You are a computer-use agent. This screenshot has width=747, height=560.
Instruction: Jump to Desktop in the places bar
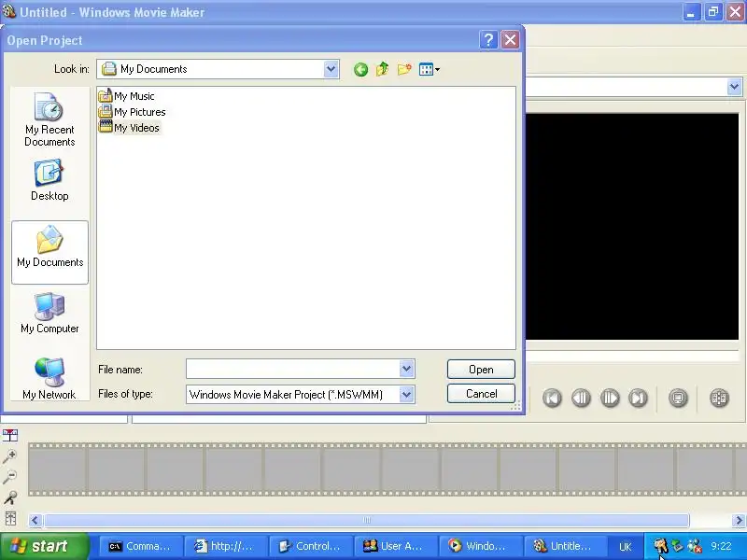pos(49,181)
